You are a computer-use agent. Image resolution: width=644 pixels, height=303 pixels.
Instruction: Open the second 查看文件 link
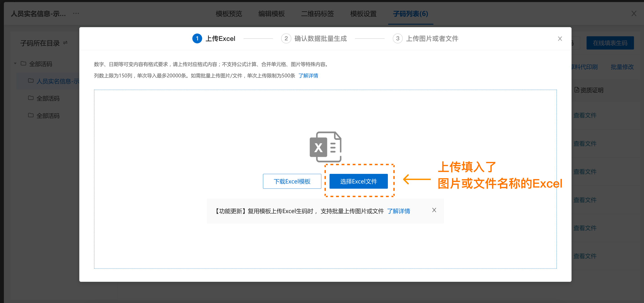point(585,144)
